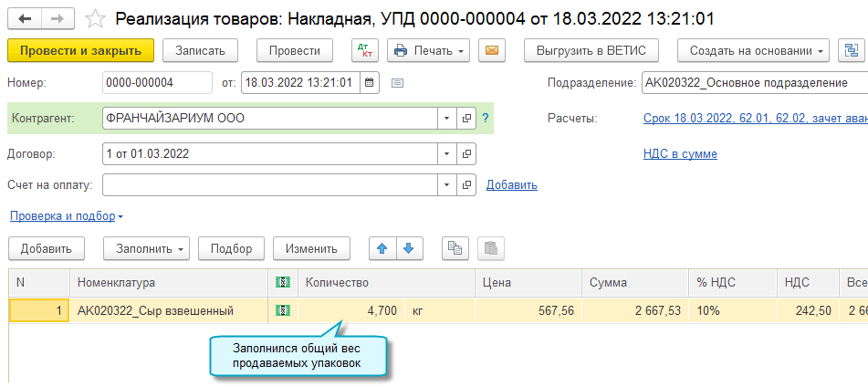Screen dimensions: 868x387
Task: Click the Провести button
Action: click(295, 50)
